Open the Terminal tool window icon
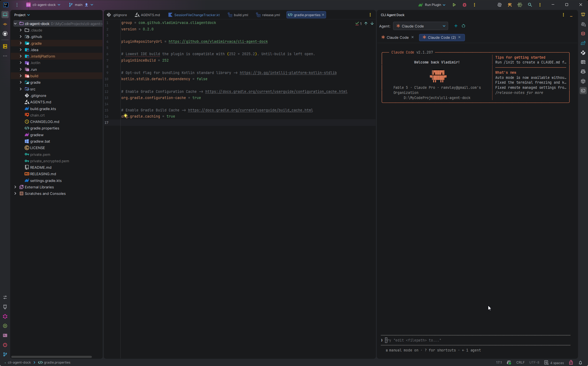The image size is (588, 366). tap(5, 335)
